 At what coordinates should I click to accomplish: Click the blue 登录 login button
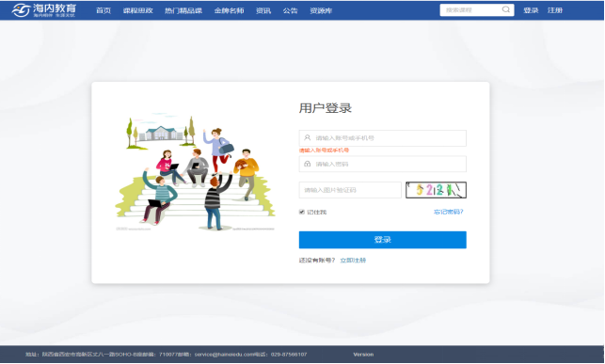tap(382, 240)
